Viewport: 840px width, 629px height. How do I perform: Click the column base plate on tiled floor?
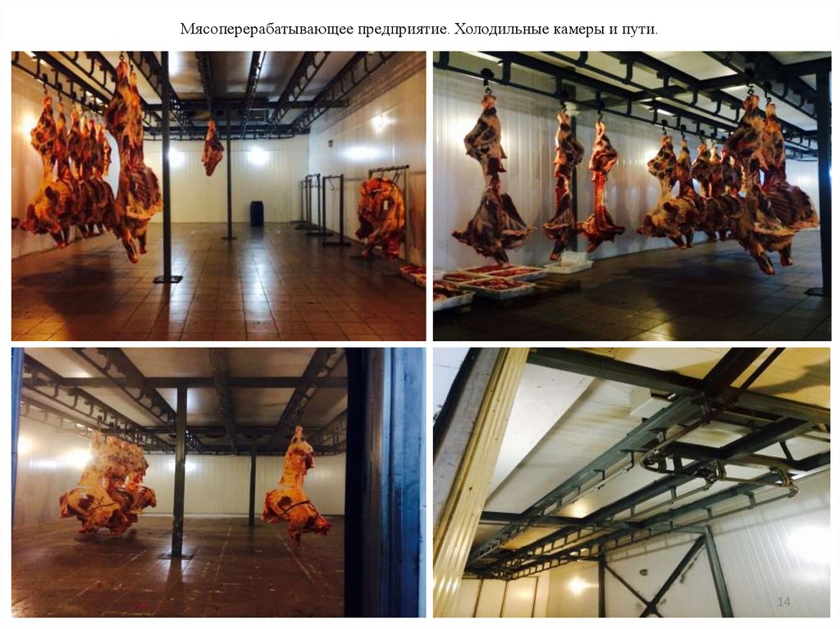[167, 279]
